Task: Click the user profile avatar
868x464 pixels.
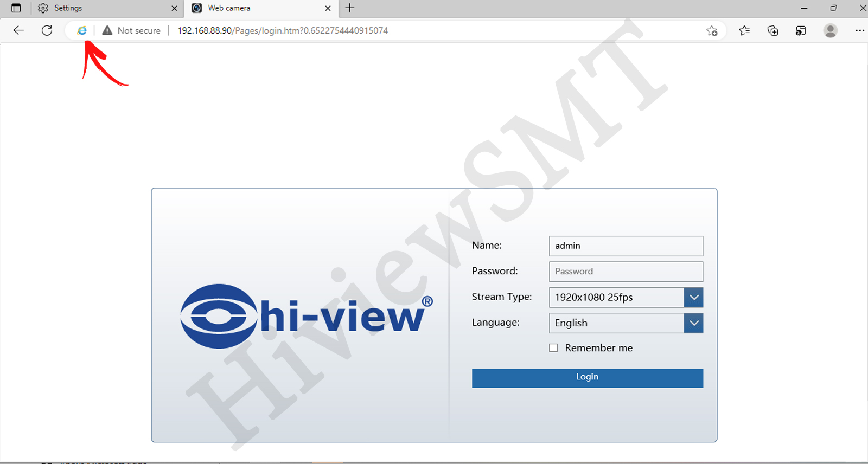Action: click(830, 31)
